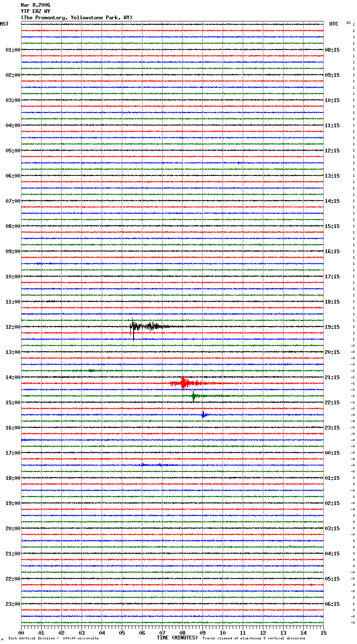The height and width of the screenshot is (644, 357).
Task: Click the minute '00' tick label on the bottom axis
Action: point(21,633)
